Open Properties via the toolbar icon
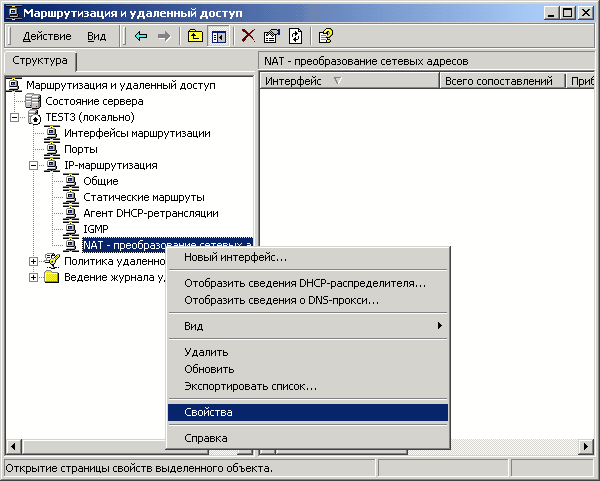Image resolution: width=600 pixels, height=481 pixels. [271, 36]
